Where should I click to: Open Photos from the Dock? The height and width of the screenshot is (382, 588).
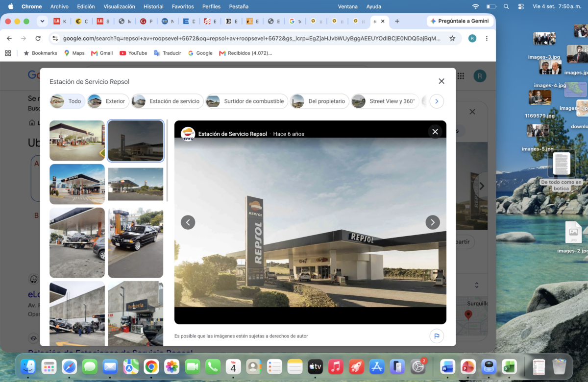pos(171,366)
